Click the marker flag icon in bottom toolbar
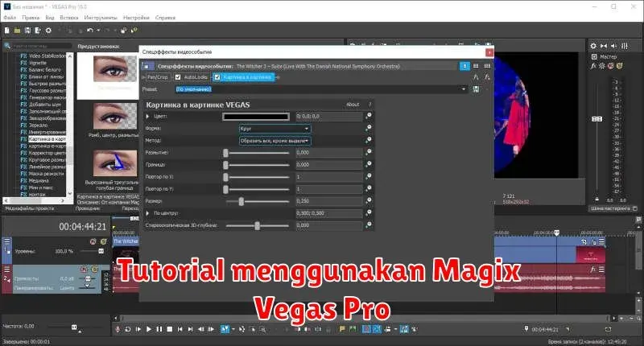The height and width of the screenshot is (346, 644). (341, 329)
